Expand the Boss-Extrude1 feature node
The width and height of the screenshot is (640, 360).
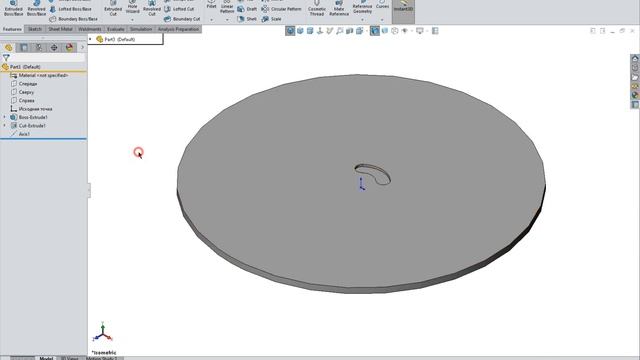tap(4, 117)
